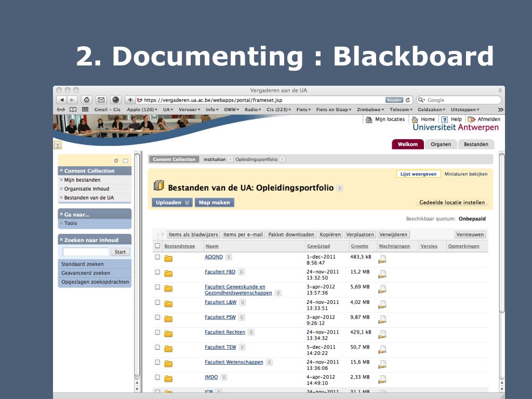This screenshot has width=532, height=399.
Task: Tick the select-all checkbox in header
Action: pyautogui.click(x=157, y=246)
